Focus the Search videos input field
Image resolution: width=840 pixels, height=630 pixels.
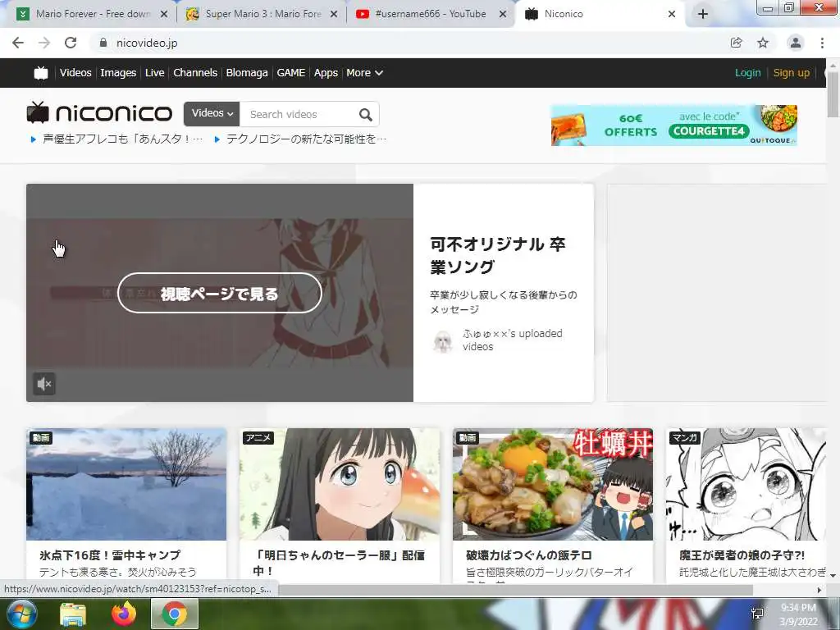[298, 114]
